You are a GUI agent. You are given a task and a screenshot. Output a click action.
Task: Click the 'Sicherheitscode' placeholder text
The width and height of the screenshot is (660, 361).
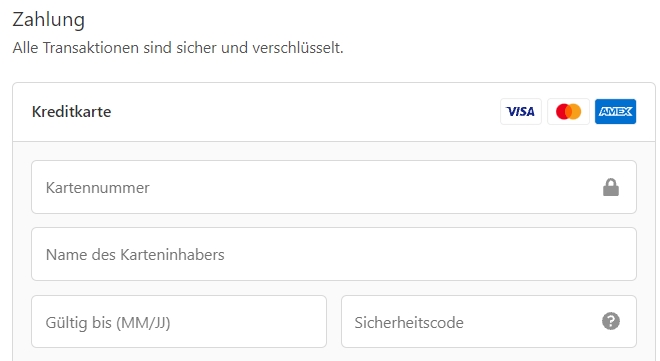click(x=409, y=323)
